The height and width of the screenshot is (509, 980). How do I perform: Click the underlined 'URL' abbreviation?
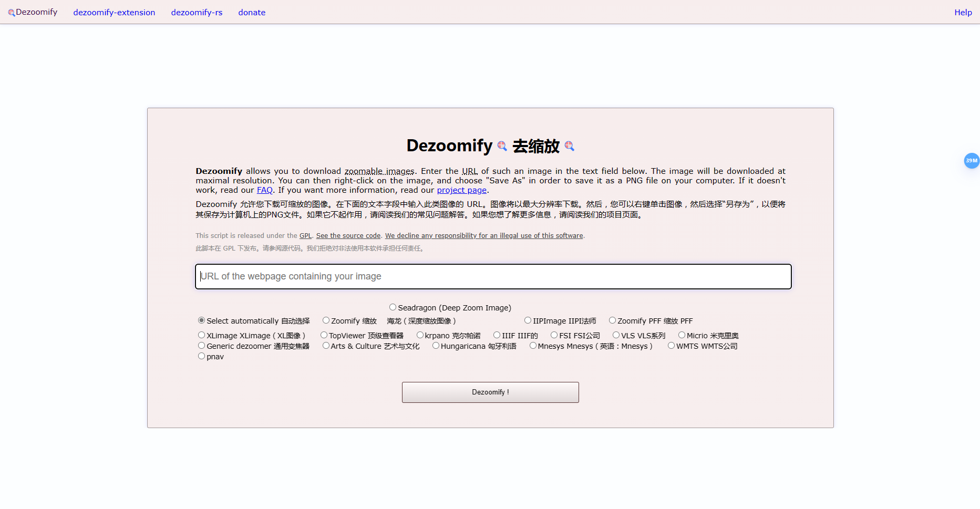pos(470,171)
